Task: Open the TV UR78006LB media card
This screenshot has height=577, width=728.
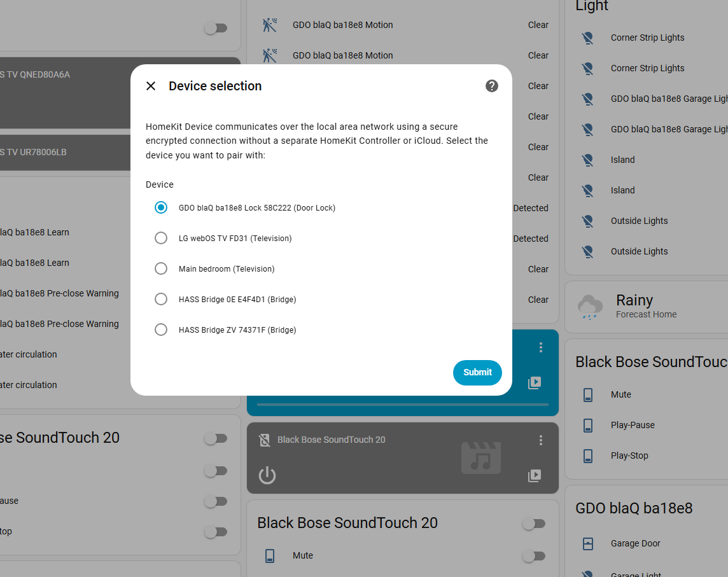Action: tap(65, 152)
